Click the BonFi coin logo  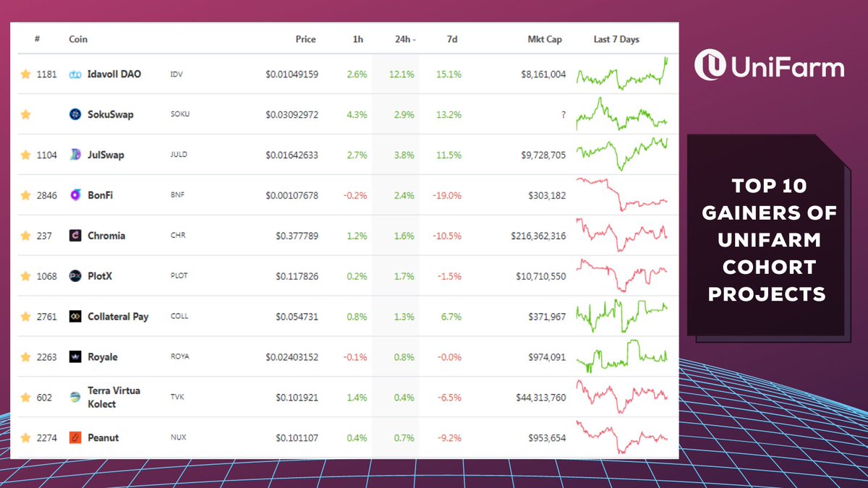pyautogui.click(x=75, y=195)
